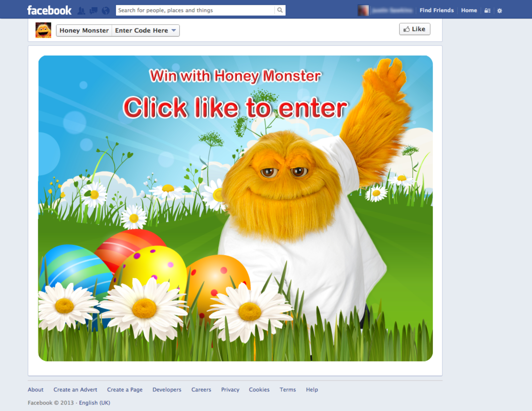
Task: Click the user profile picture in top bar
Action: tap(363, 10)
